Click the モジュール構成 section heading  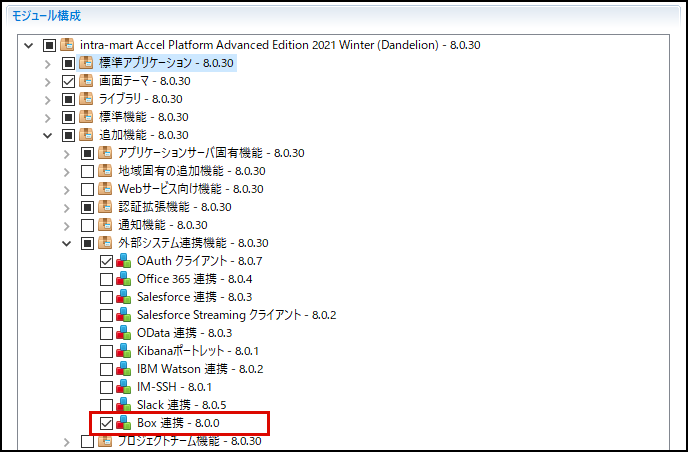pyautogui.click(x=46, y=16)
